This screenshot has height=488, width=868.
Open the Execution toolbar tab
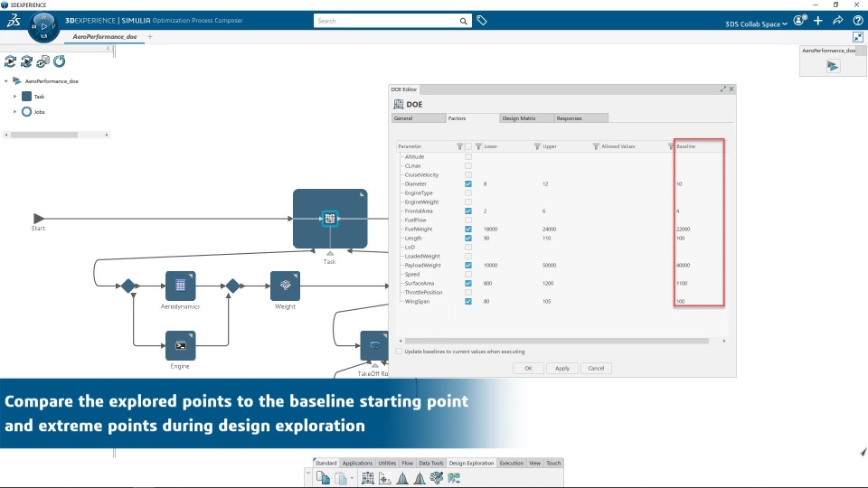[512, 463]
